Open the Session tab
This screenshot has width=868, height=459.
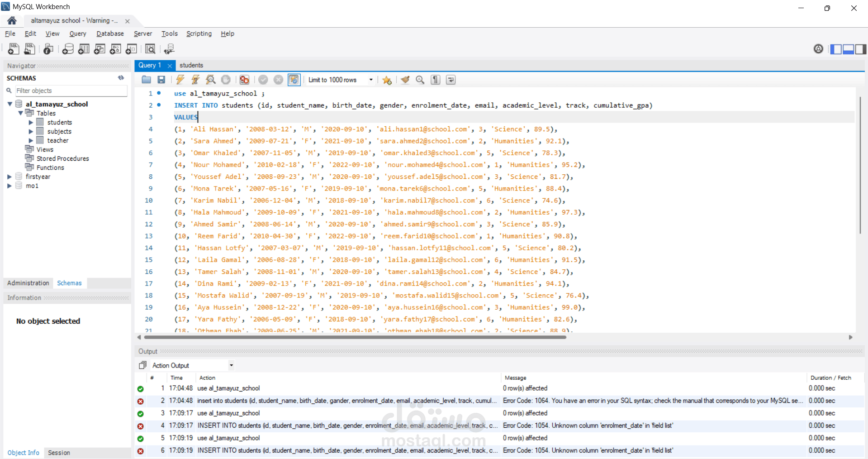click(59, 453)
